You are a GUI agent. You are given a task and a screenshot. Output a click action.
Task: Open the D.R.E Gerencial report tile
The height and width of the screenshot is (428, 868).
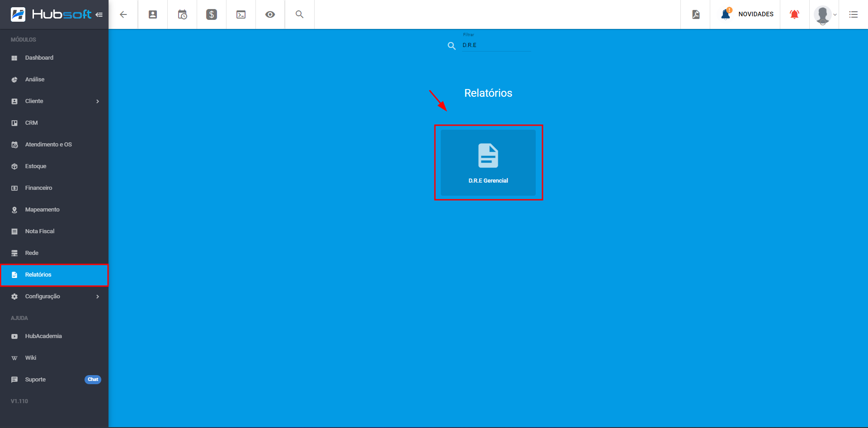pyautogui.click(x=488, y=163)
